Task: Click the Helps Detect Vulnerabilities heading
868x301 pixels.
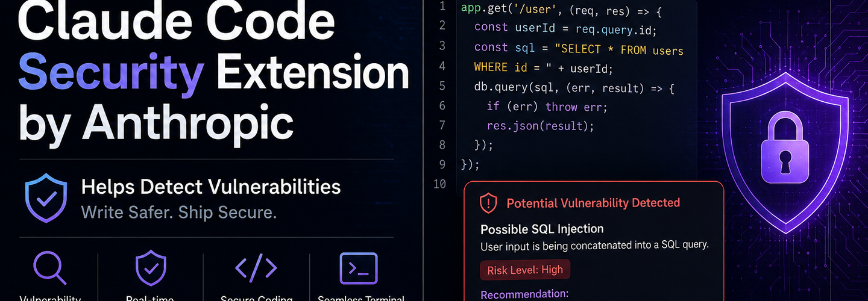Action: [x=211, y=187]
